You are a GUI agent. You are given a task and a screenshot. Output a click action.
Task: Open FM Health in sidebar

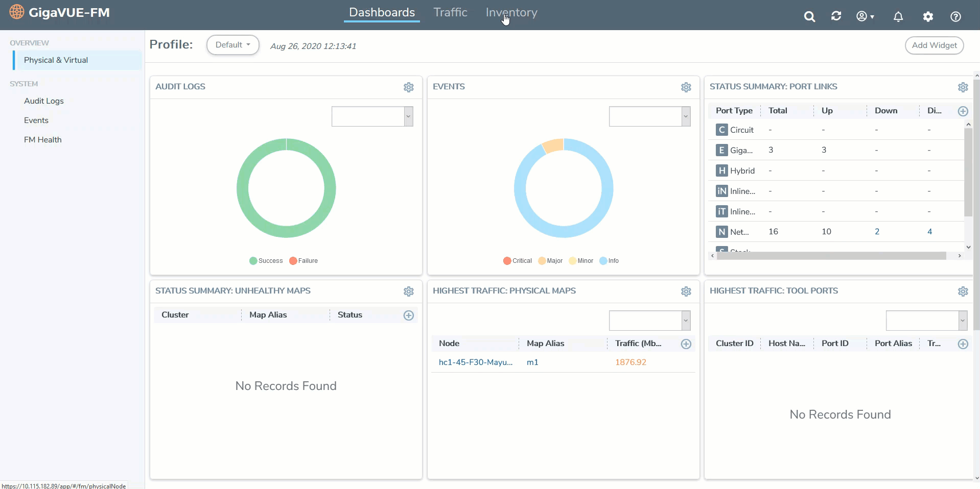43,140
